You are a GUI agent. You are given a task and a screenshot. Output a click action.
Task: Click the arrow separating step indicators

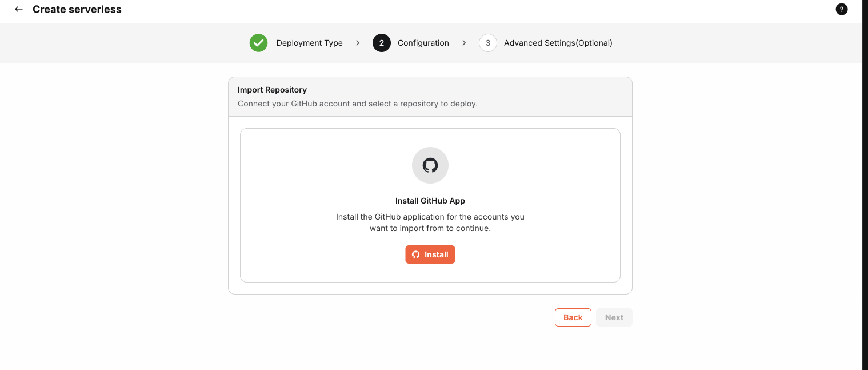(x=357, y=43)
